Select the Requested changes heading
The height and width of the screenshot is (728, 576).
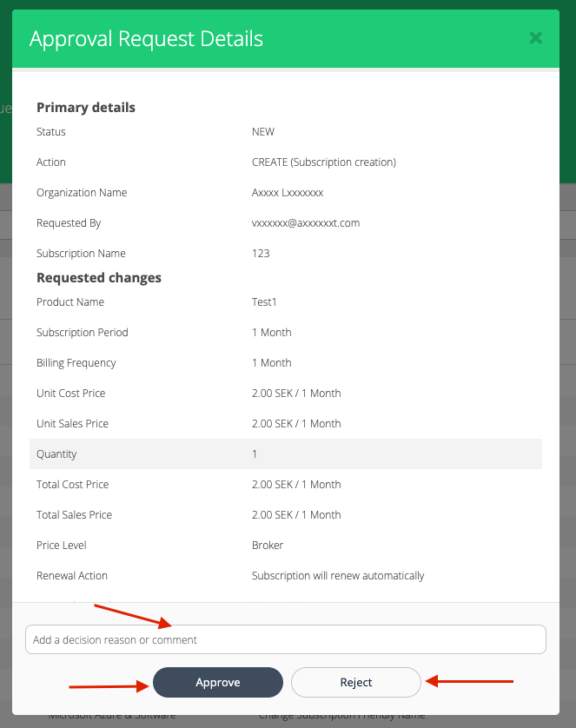pos(99,278)
